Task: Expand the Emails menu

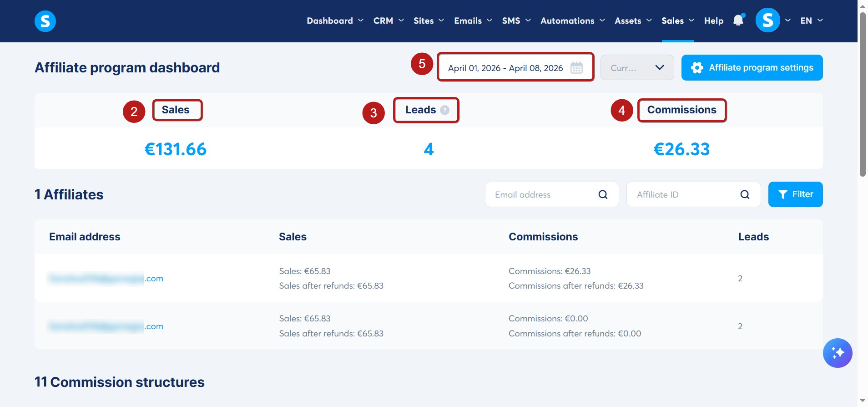Action: (473, 20)
